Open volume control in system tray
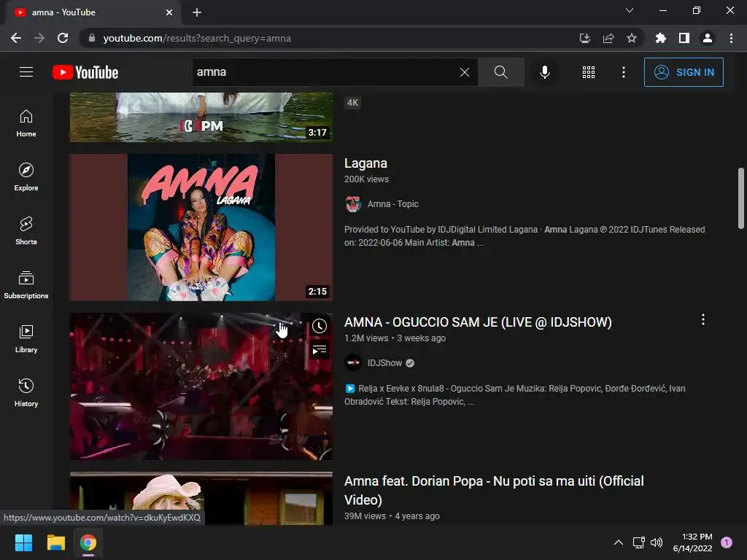Screen dimensions: 747x560 click(657, 542)
